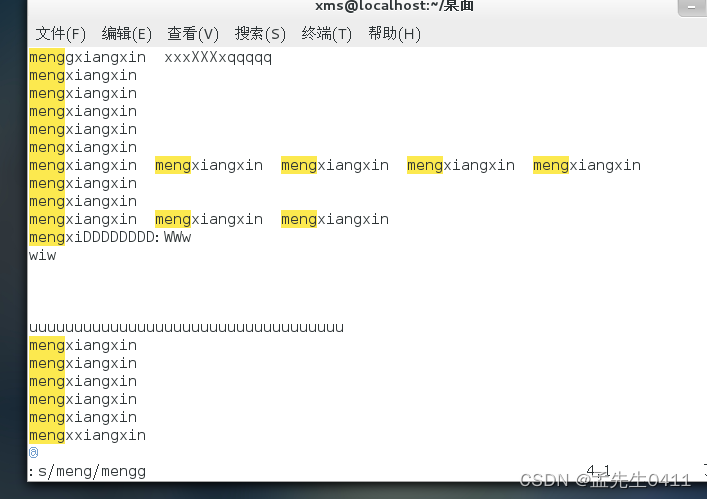The height and width of the screenshot is (499, 707).
Task: Minimize the terminal window
Action: click(692, 7)
